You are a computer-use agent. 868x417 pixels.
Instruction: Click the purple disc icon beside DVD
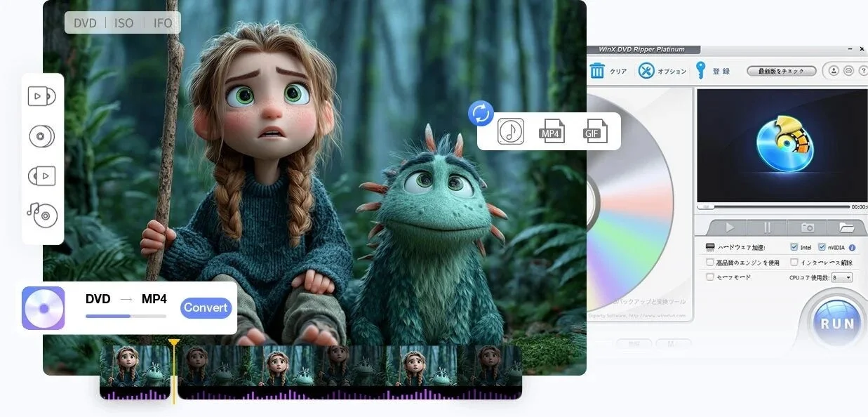[44, 308]
